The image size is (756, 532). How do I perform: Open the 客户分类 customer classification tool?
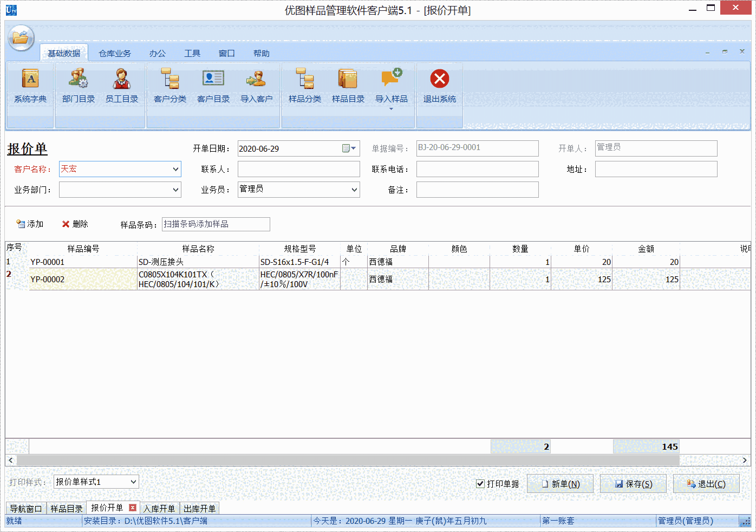pyautogui.click(x=170, y=87)
